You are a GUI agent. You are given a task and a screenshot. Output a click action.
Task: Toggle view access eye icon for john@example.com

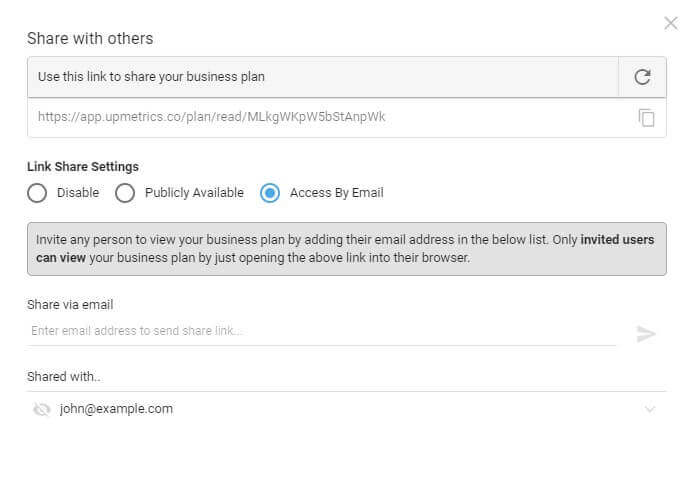click(42, 409)
